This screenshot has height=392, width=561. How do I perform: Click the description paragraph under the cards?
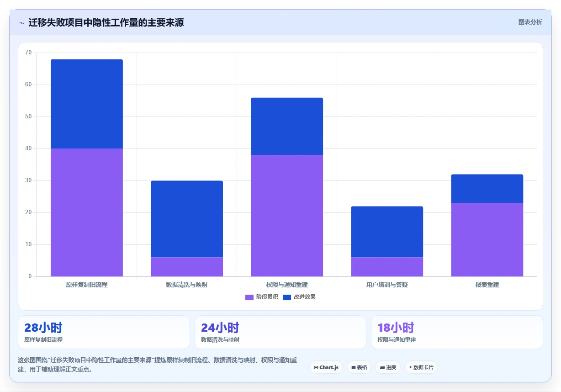click(158, 365)
